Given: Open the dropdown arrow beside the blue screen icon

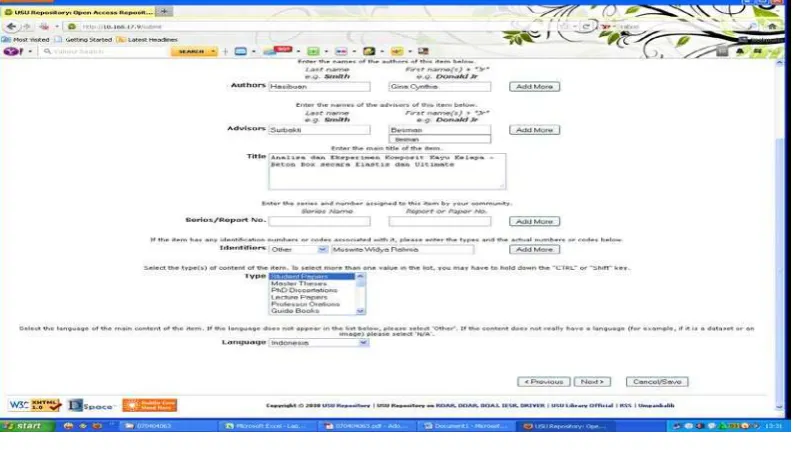Looking at the screenshot, I should pyautogui.click(x=253, y=52).
